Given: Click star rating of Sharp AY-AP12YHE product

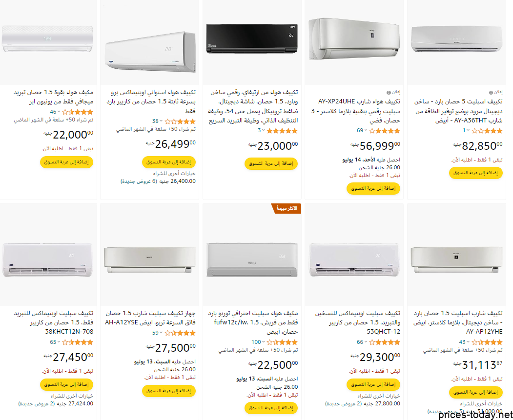Looking at the screenshot, I should (487, 342).
